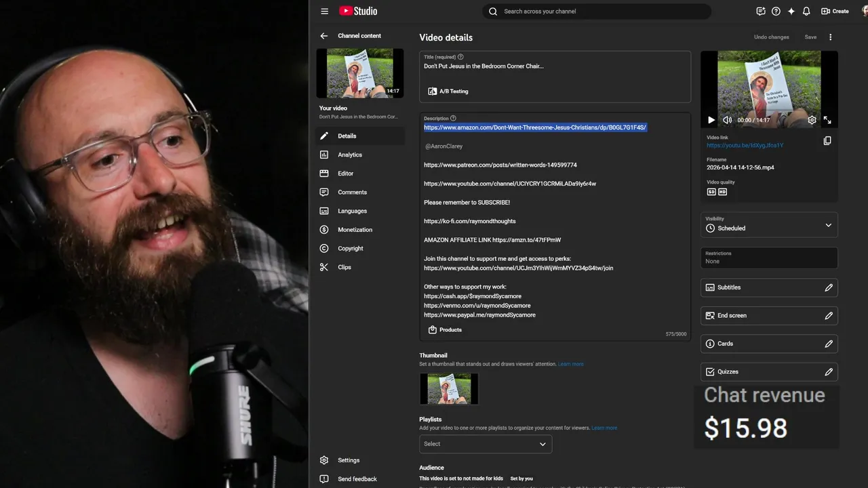Click the HD video quality badge
The image size is (868, 488).
722,192
